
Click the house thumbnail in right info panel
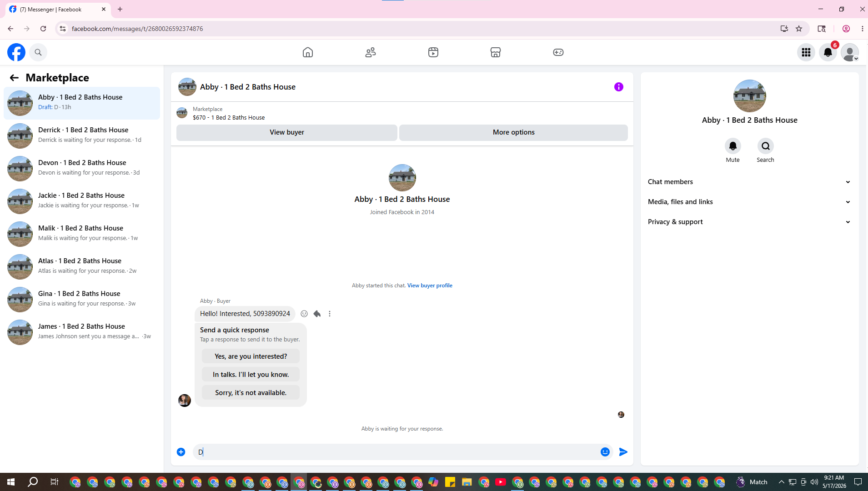[x=749, y=96]
